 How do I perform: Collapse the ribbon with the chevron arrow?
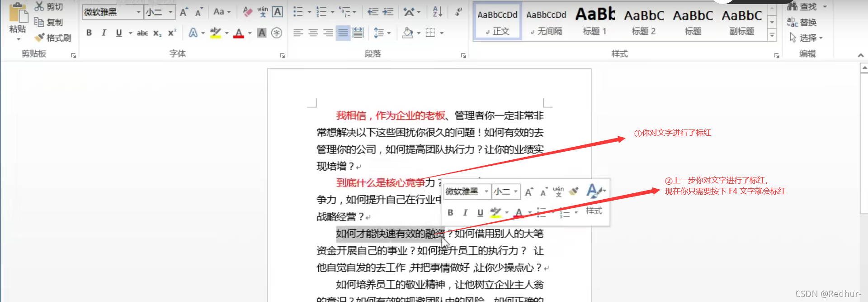pyautogui.click(x=860, y=55)
